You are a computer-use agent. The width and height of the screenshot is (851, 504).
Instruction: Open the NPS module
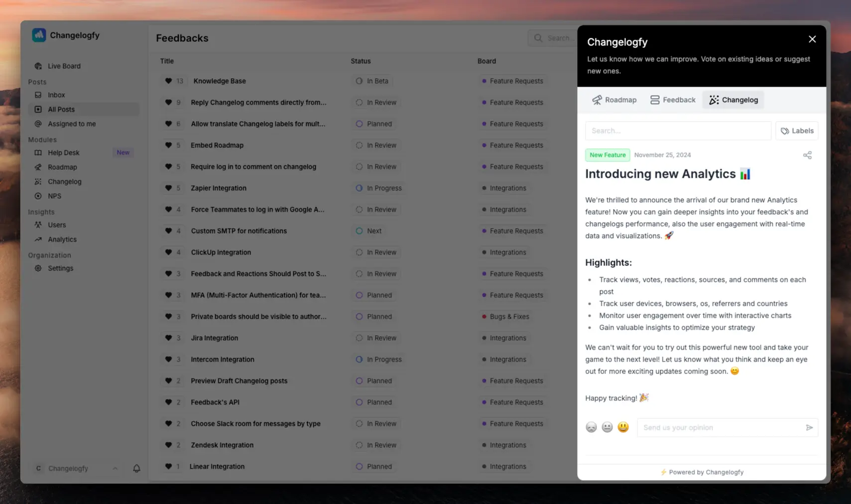coord(54,196)
